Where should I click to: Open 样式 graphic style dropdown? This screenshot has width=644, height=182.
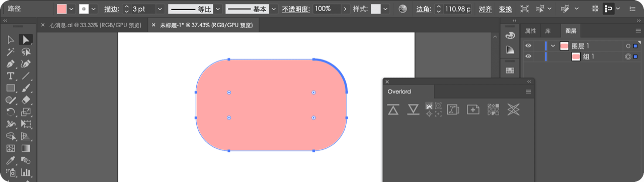tap(385, 9)
